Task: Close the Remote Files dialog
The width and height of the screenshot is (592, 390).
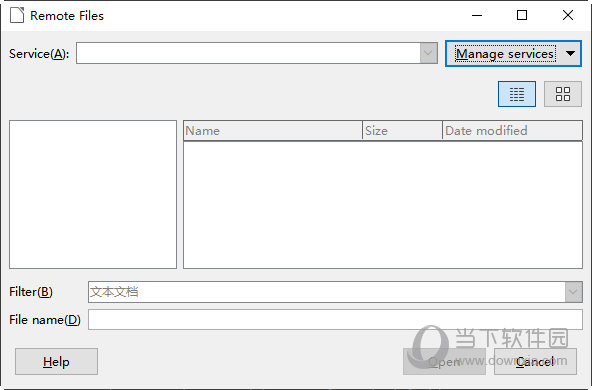Action: 567,15
